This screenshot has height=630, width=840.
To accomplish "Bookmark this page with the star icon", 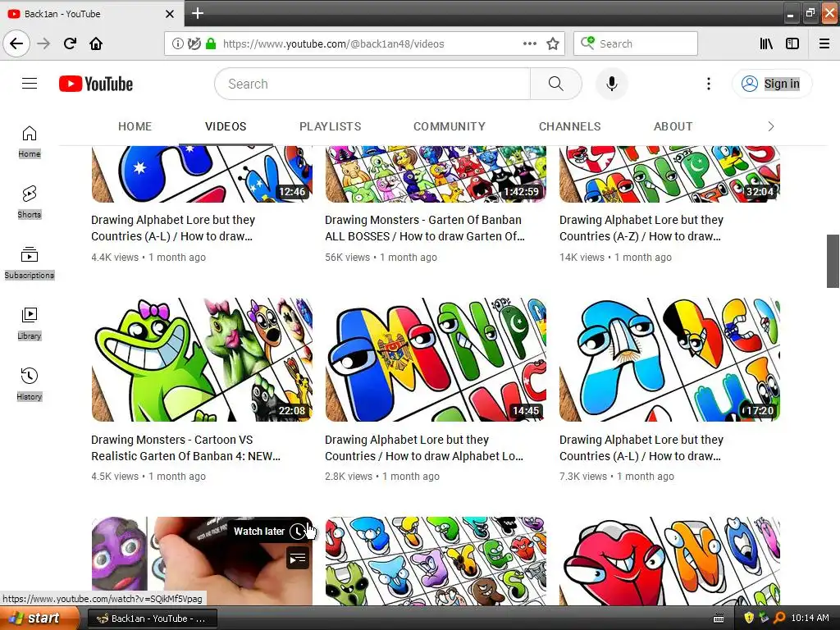I will 553,43.
